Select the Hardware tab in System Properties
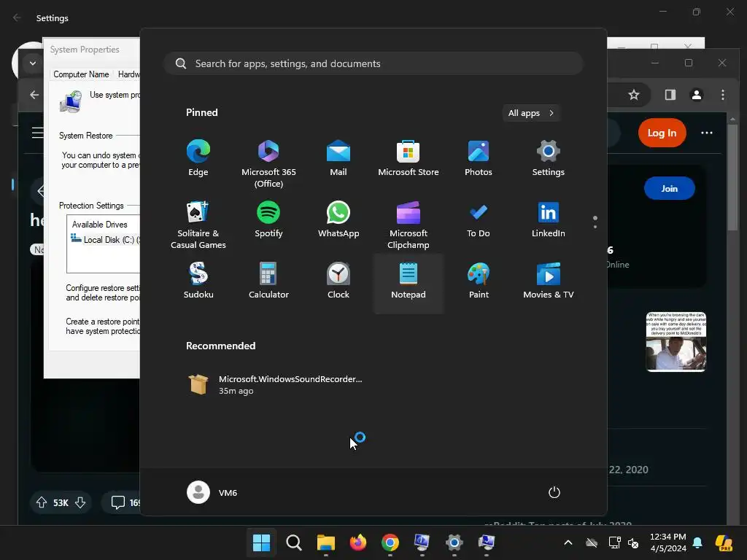The height and width of the screenshot is (560, 747). (x=128, y=74)
